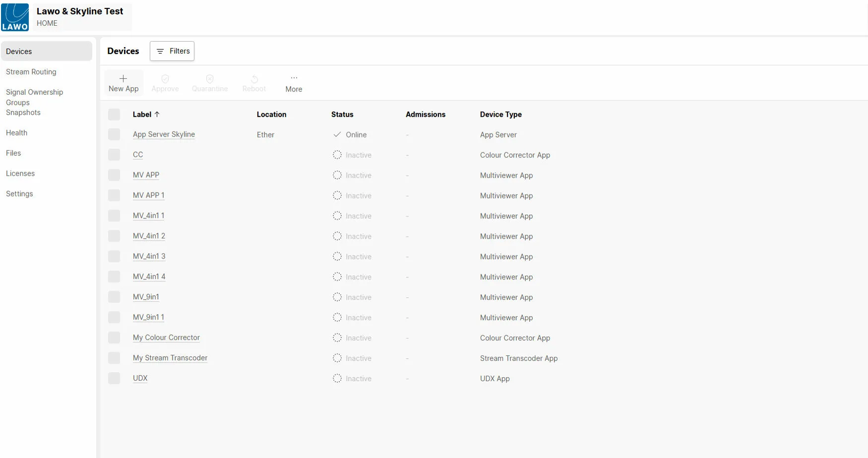The height and width of the screenshot is (458, 868).
Task: Click the New App plus icon
Action: tap(124, 78)
